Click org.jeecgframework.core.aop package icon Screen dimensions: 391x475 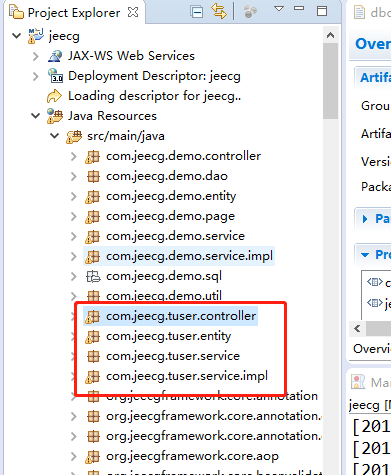(x=93, y=456)
